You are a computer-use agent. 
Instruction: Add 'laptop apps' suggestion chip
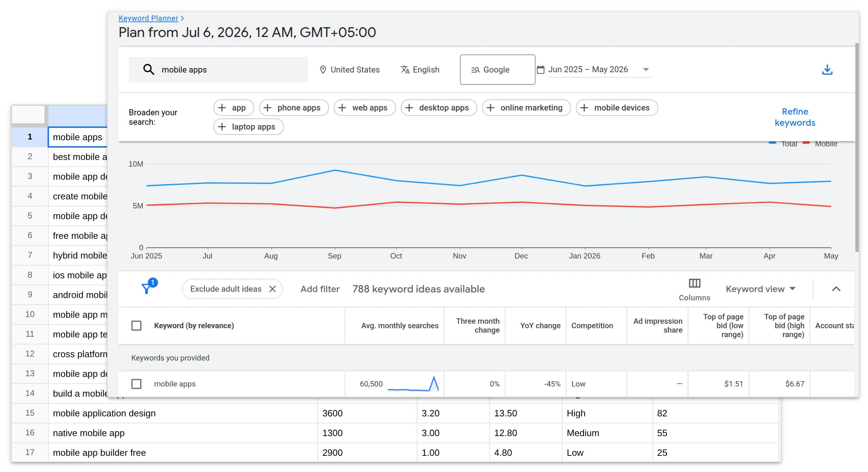click(x=248, y=127)
